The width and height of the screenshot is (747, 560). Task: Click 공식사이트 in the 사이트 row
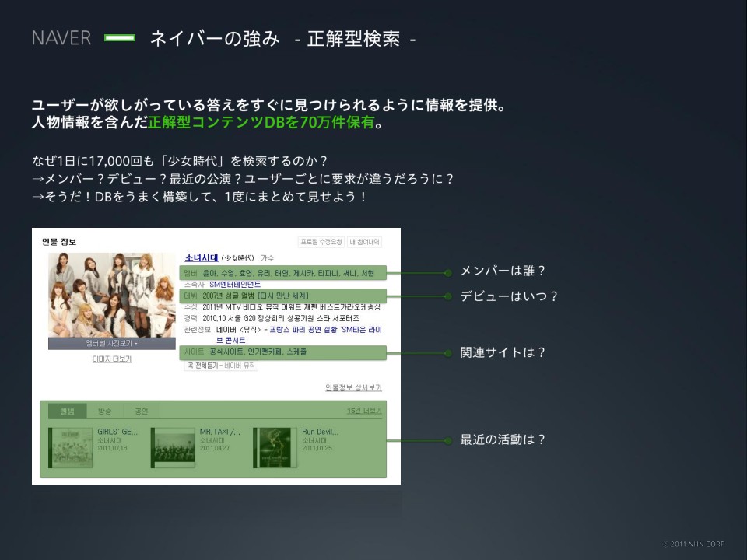point(226,352)
